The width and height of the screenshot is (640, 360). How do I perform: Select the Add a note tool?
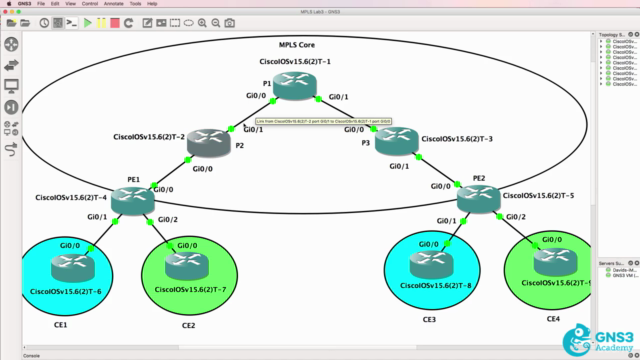[x=147, y=23]
